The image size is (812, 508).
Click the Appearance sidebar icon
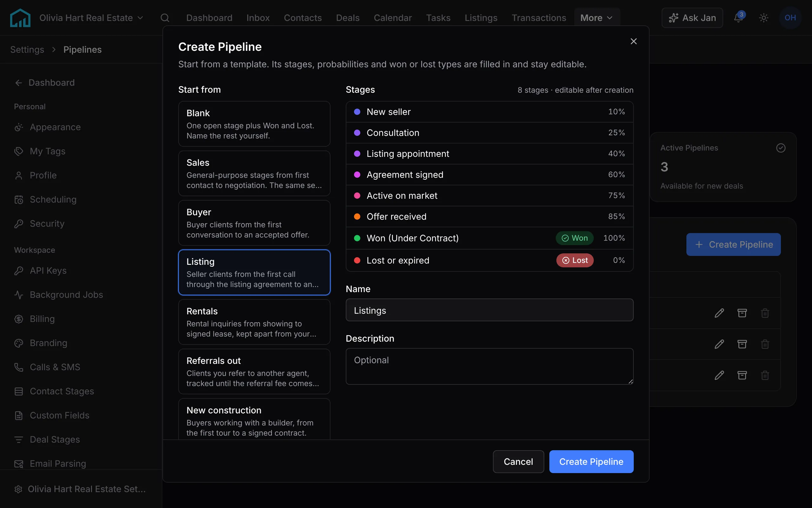pos(19,127)
